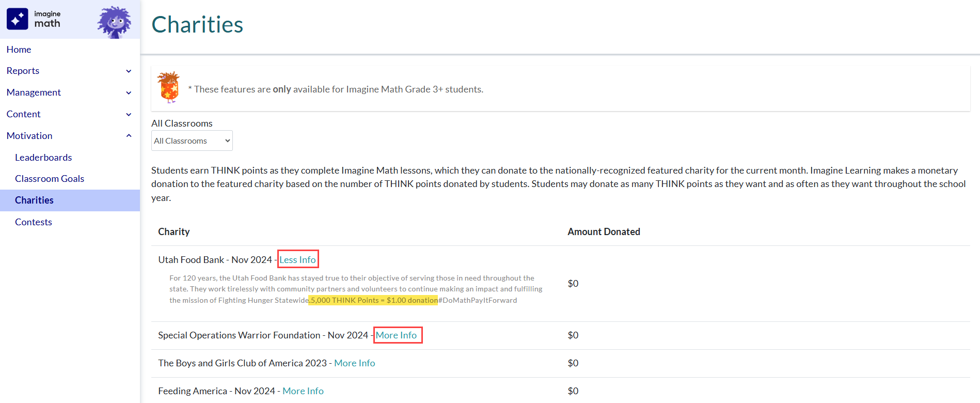Expand the Reports menu chevron
Screen dimensions: 980x403
click(129, 71)
